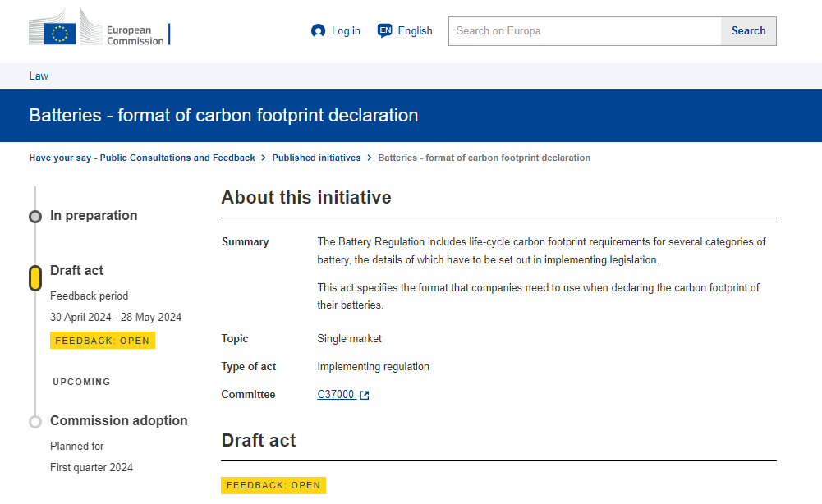
Task: Go to Published initiatives breadcrumb
Action: [x=317, y=158]
